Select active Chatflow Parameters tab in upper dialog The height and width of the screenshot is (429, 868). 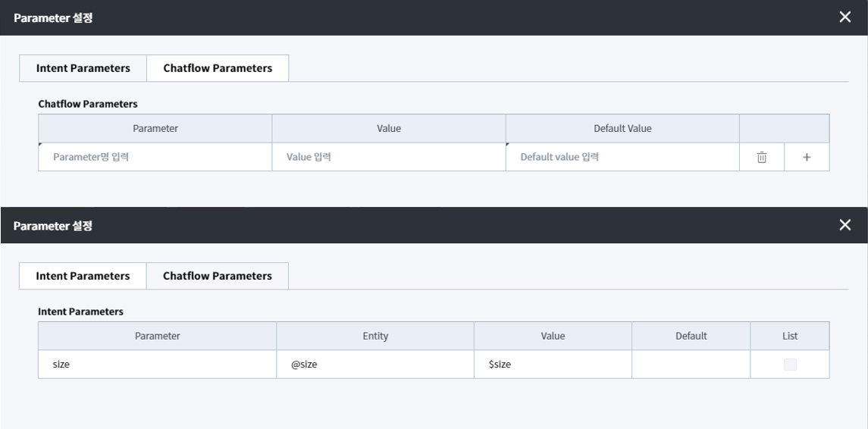tap(218, 68)
